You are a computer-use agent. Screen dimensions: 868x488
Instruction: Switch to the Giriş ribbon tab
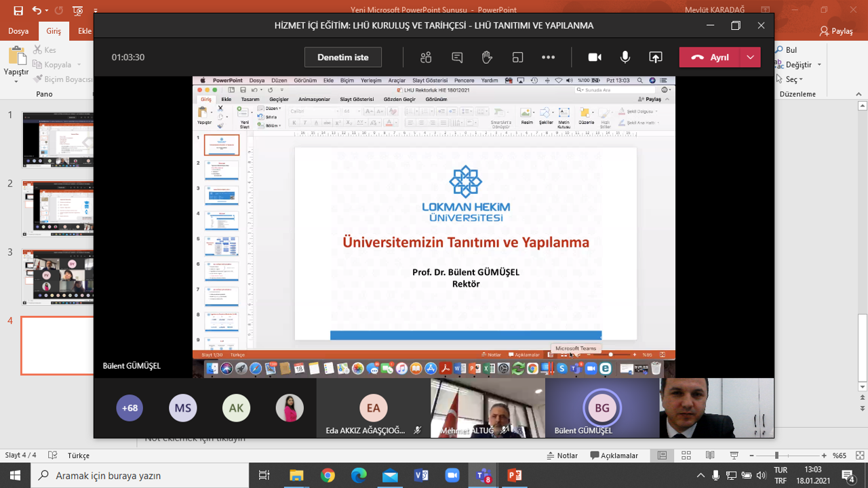point(54,31)
